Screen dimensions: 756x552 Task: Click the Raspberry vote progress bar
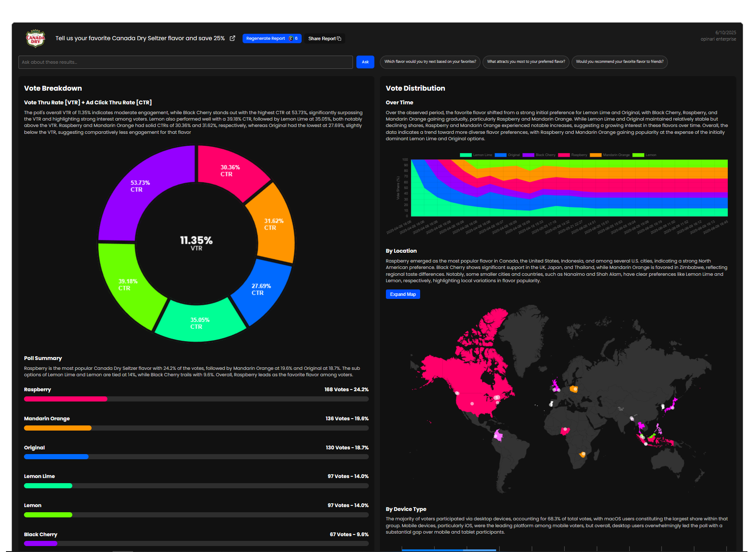click(x=196, y=399)
